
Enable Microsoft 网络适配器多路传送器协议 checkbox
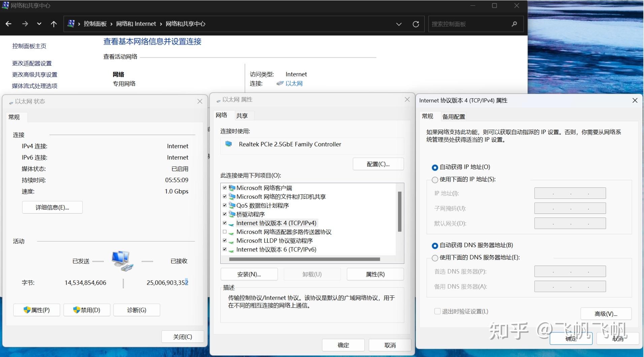(225, 232)
